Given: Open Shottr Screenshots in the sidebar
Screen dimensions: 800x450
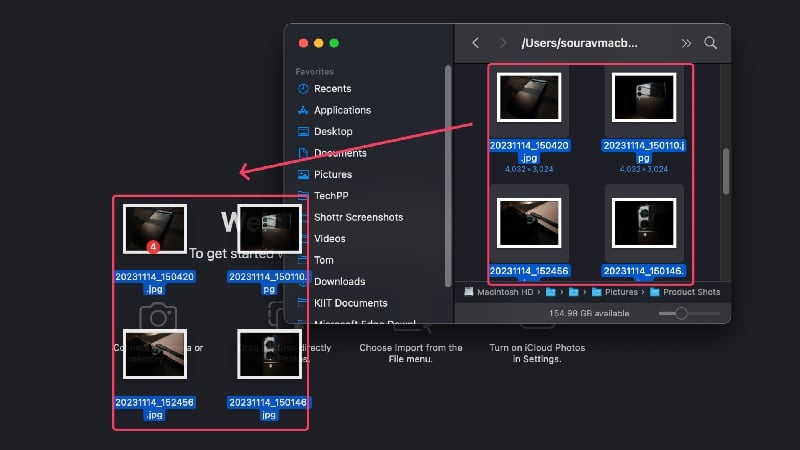Looking at the screenshot, I should click(358, 217).
